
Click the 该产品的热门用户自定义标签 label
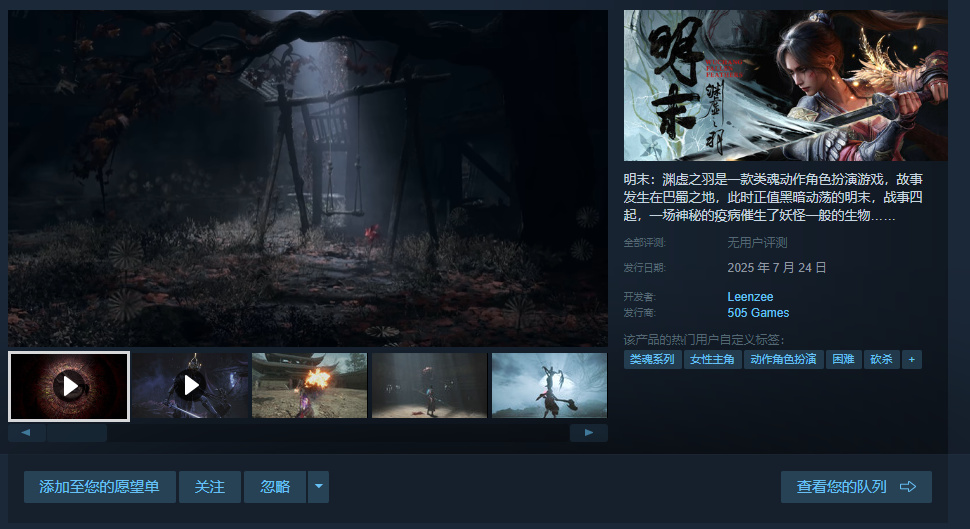(x=703, y=340)
